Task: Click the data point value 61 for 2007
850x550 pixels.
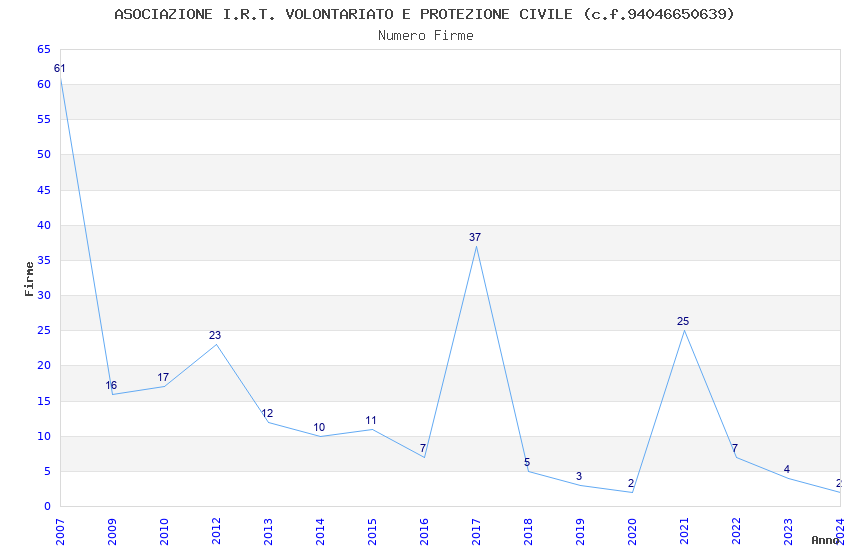Action: click(60, 68)
